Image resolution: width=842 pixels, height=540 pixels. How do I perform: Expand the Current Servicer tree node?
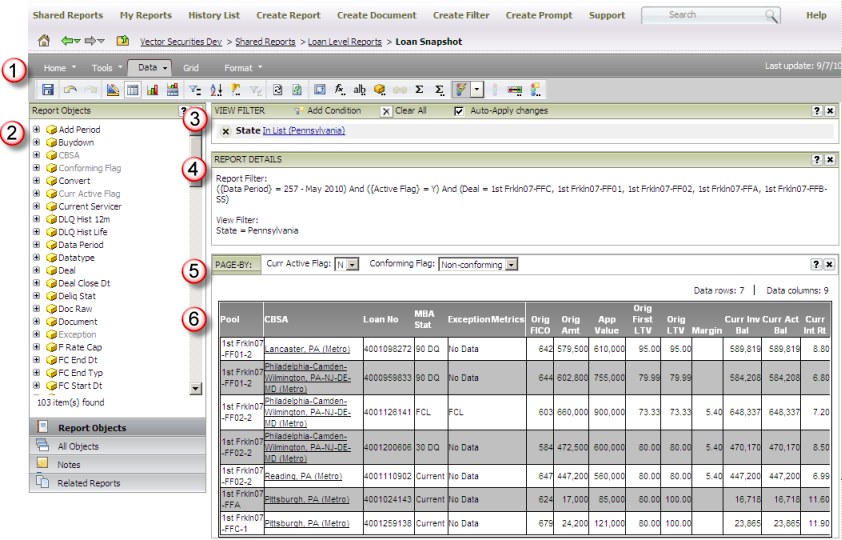click(x=37, y=206)
